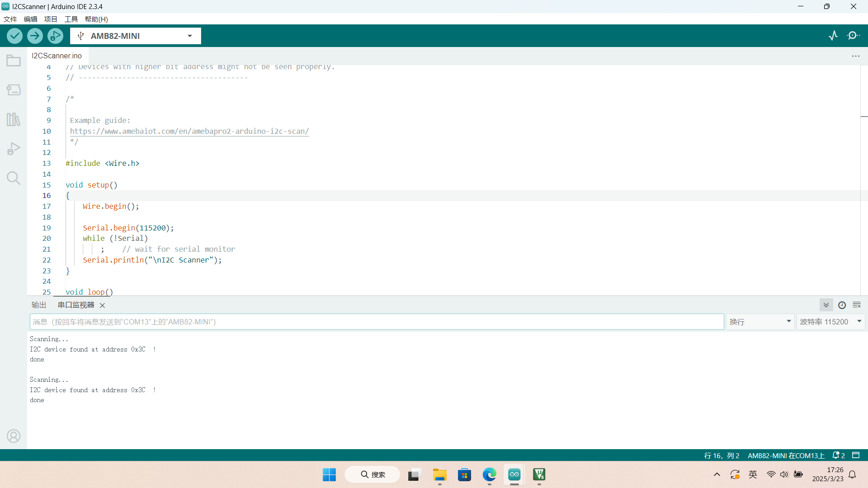Viewport: 868px width, 488px height.
Task: Open the board selector AMB82-MINI dropdown
Action: tap(136, 36)
